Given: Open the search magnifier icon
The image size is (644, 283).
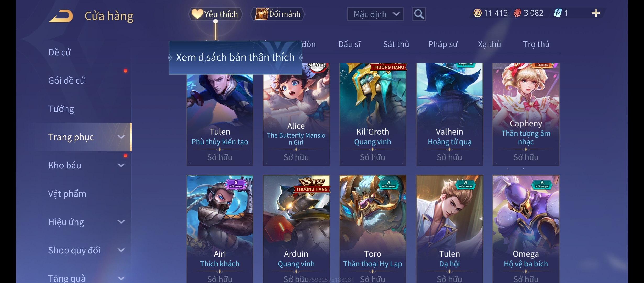Looking at the screenshot, I should [419, 14].
